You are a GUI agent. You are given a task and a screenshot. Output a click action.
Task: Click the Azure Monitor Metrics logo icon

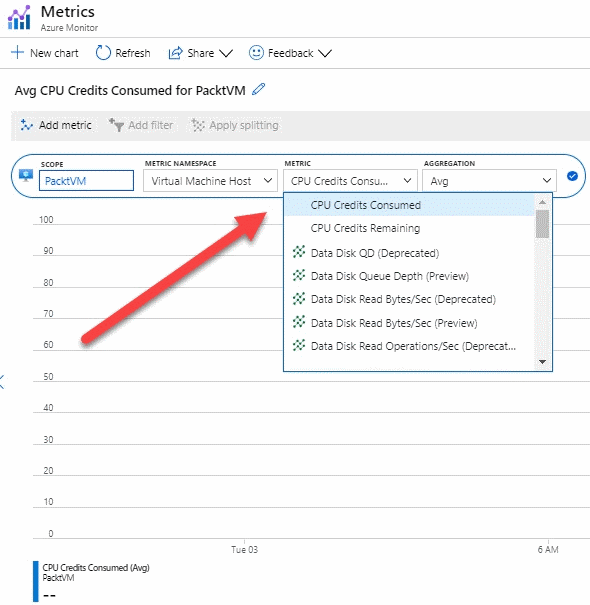coord(19,17)
